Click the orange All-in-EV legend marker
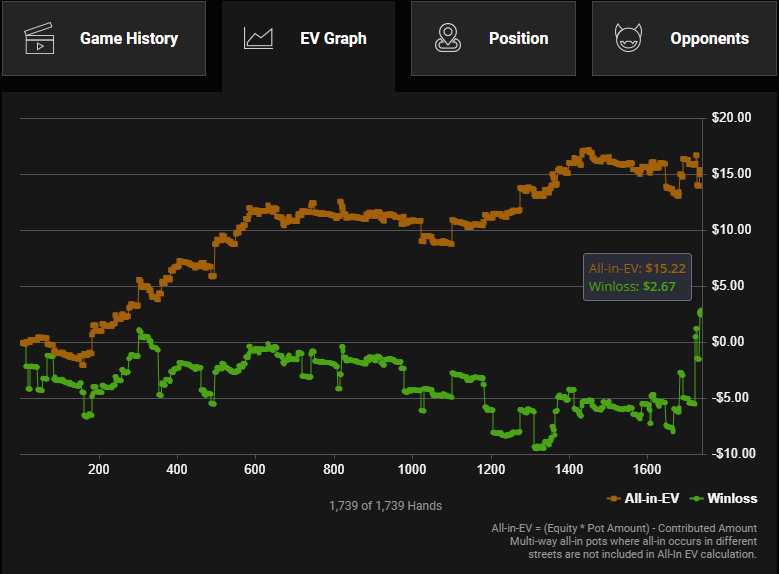779x574 pixels. [x=614, y=498]
